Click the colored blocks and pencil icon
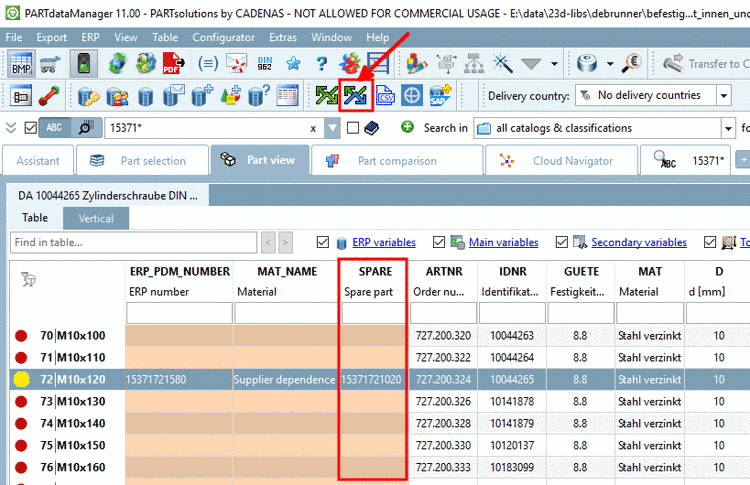 click(416, 64)
